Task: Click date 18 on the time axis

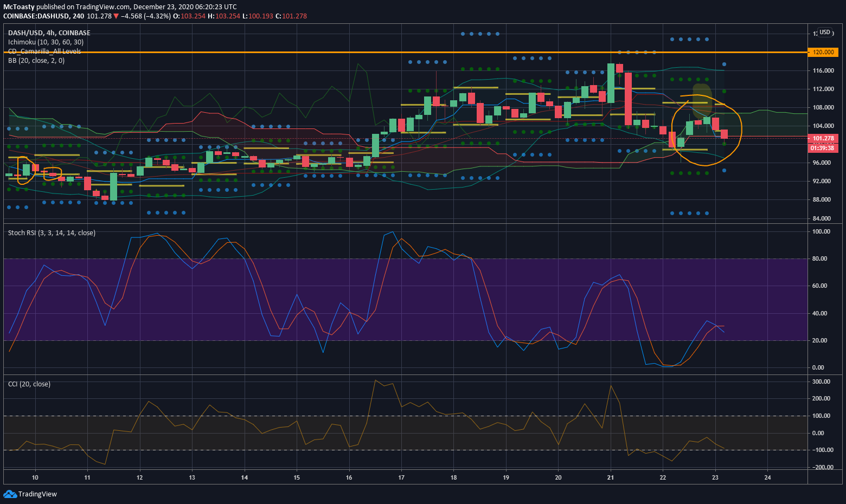Action: click(x=454, y=477)
